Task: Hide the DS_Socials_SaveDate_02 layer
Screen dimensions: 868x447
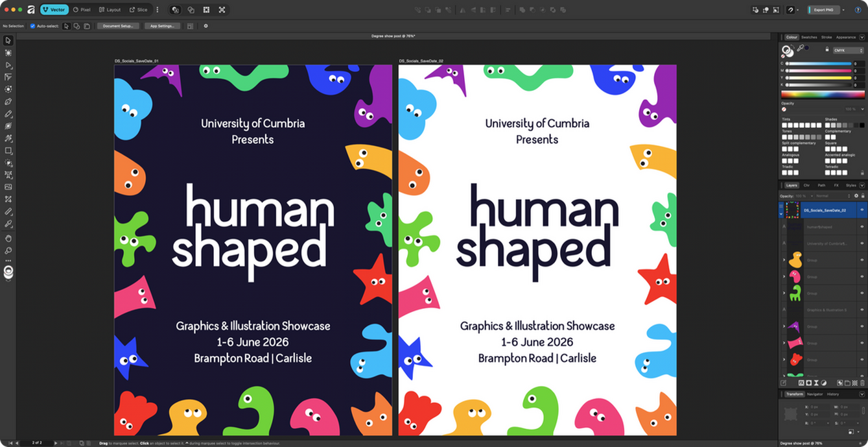Action: [862, 210]
